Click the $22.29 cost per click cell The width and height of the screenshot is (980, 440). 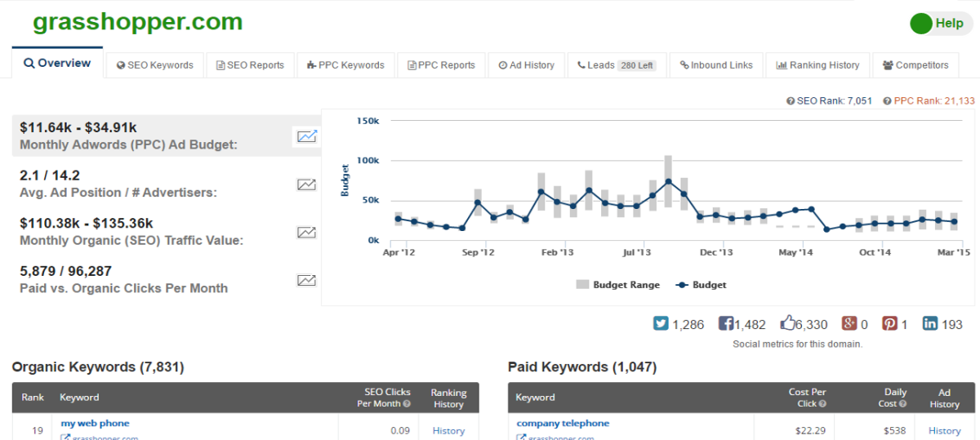point(810,430)
